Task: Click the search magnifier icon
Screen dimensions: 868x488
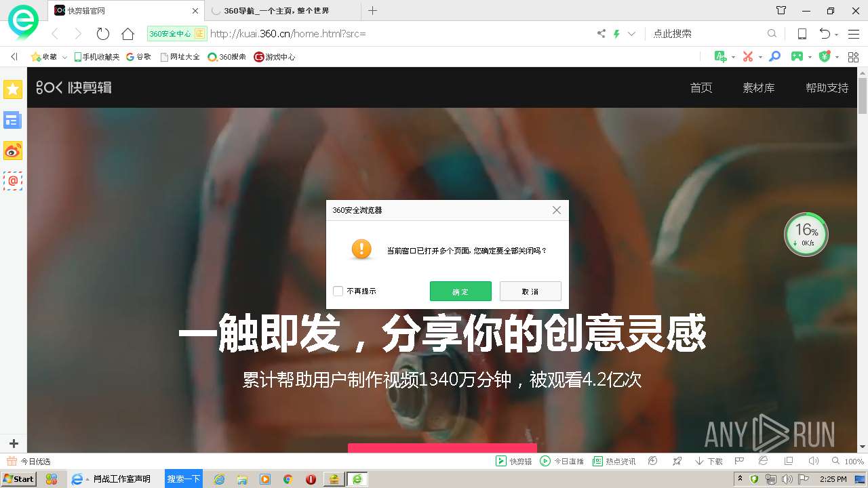Action: pyautogui.click(x=772, y=33)
